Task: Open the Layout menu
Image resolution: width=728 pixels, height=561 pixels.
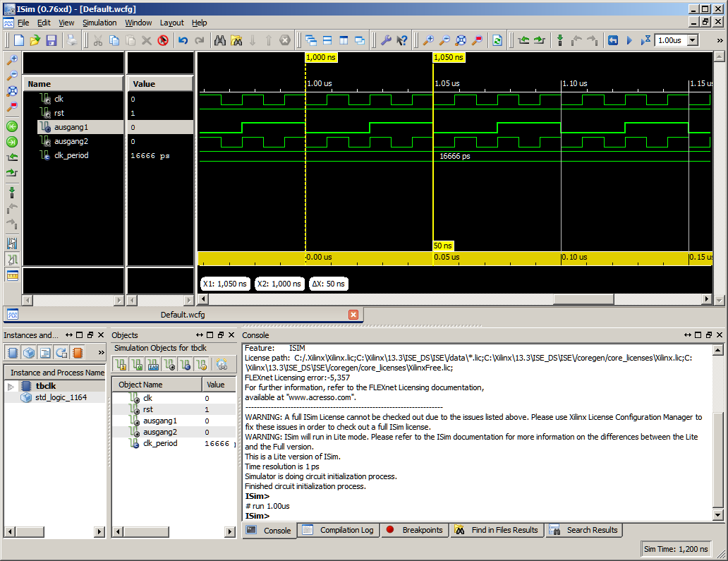Action: click(x=172, y=23)
